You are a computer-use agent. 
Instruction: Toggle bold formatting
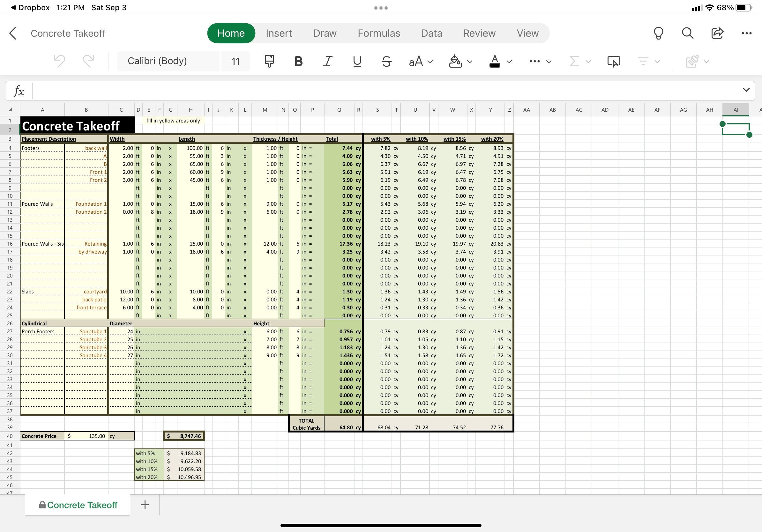point(298,61)
